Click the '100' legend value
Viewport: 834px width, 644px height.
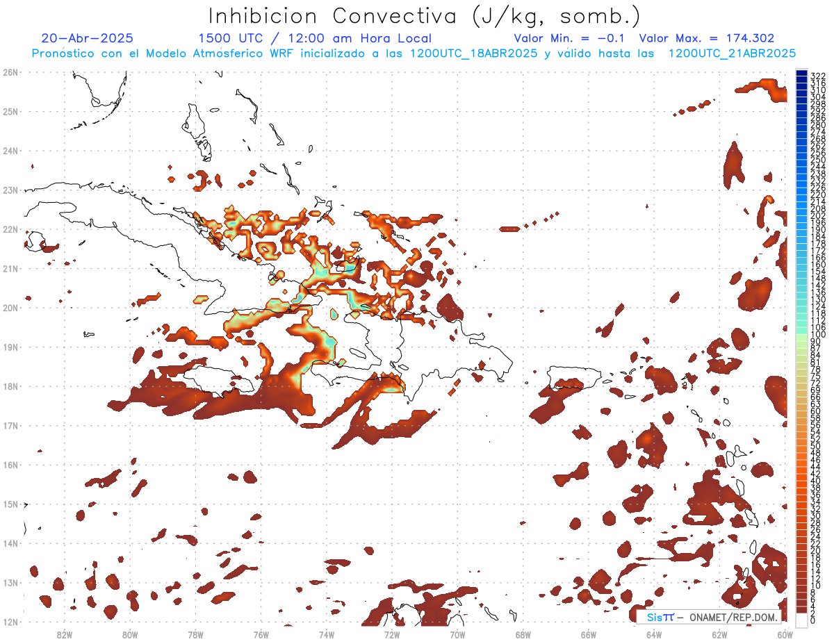coord(818,334)
